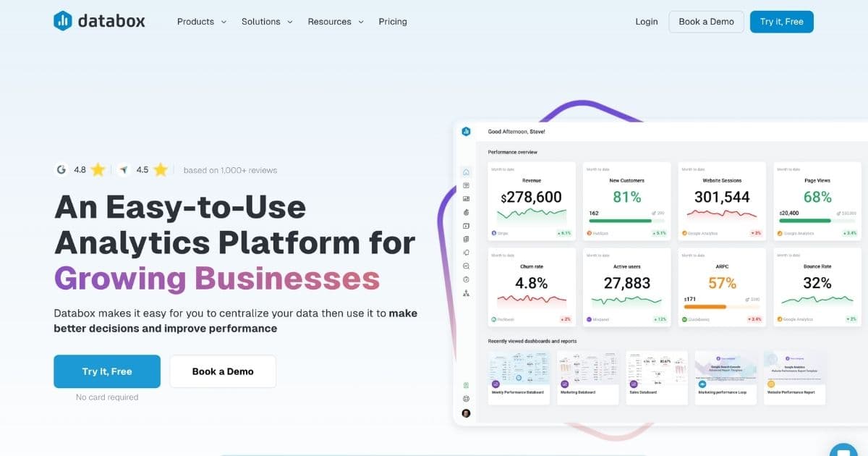Open the chat widget bubble at bottom corner
Screen dimensions: 868x456
pos(843,450)
